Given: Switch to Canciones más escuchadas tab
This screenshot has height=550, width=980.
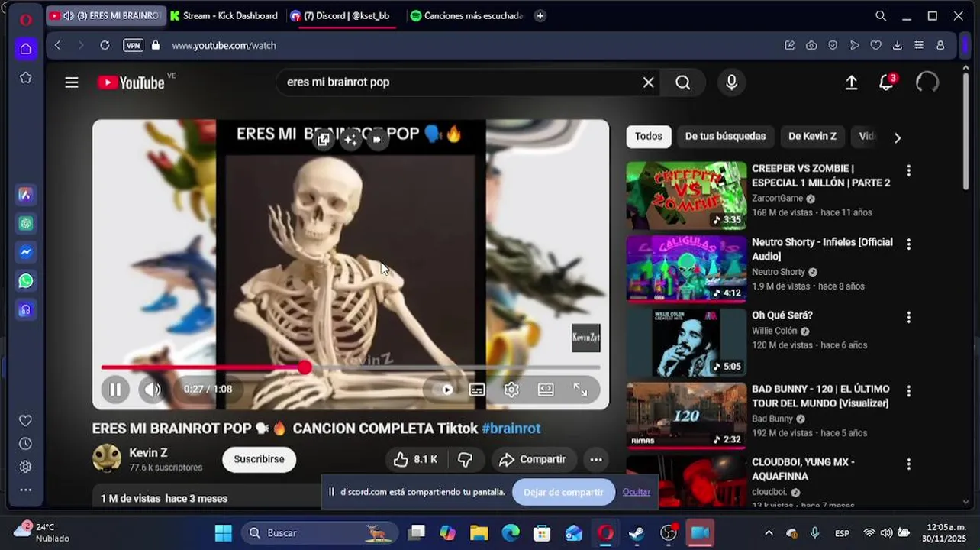Looking at the screenshot, I should point(467,15).
